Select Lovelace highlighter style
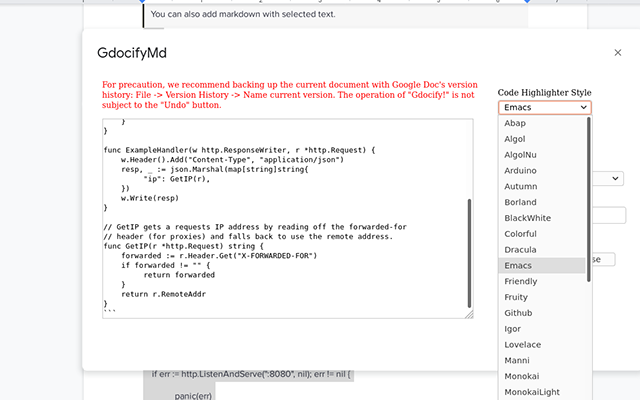Viewport: 640px width, 400px height. pos(542,344)
